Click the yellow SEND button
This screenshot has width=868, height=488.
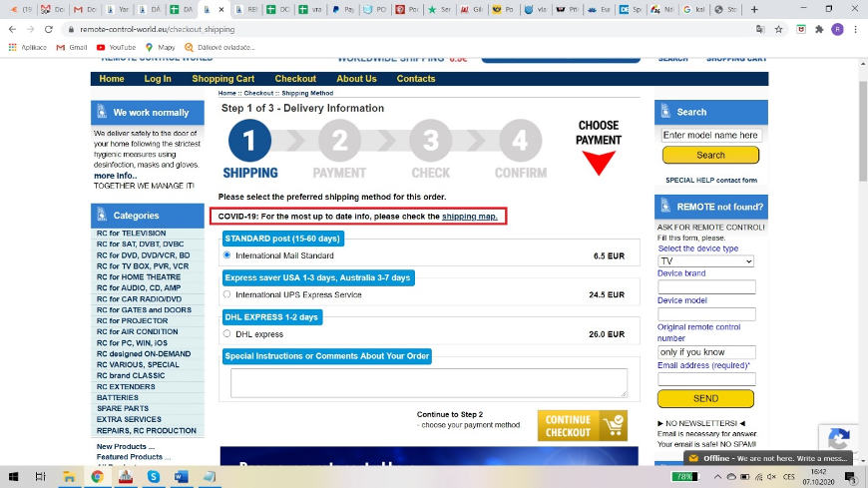(705, 399)
